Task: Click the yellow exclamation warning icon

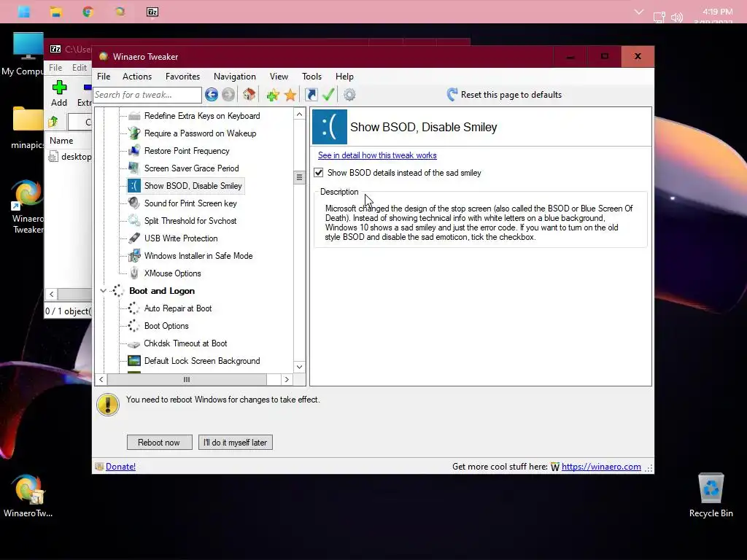Action: [x=108, y=405]
